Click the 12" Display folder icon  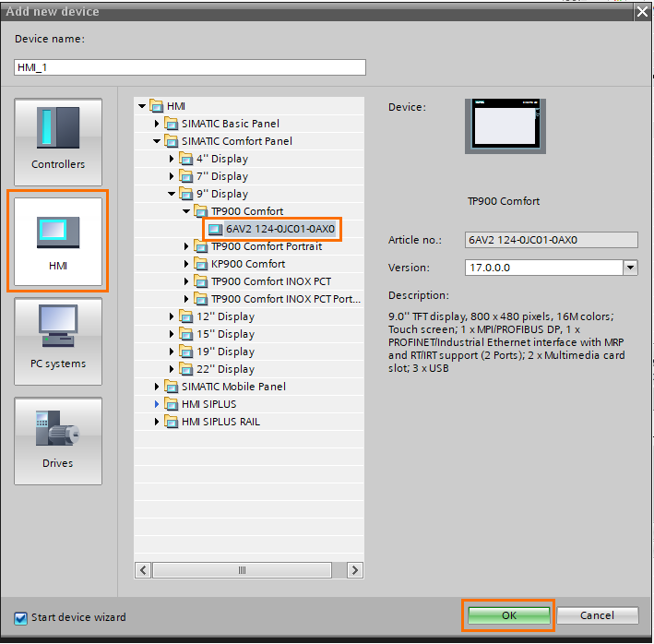click(186, 316)
